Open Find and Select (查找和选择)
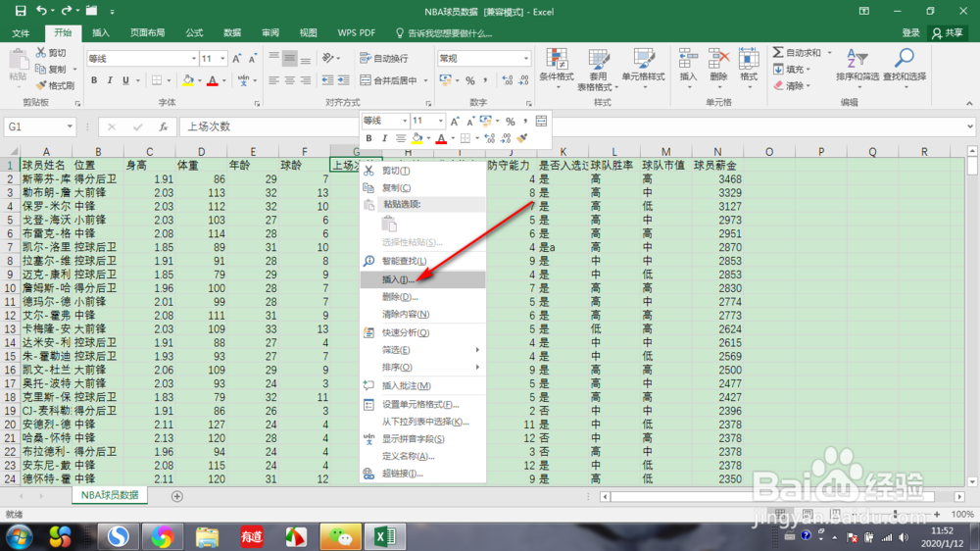Viewport: 980px width, 551px height. pyautogui.click(x=905, y=67)
